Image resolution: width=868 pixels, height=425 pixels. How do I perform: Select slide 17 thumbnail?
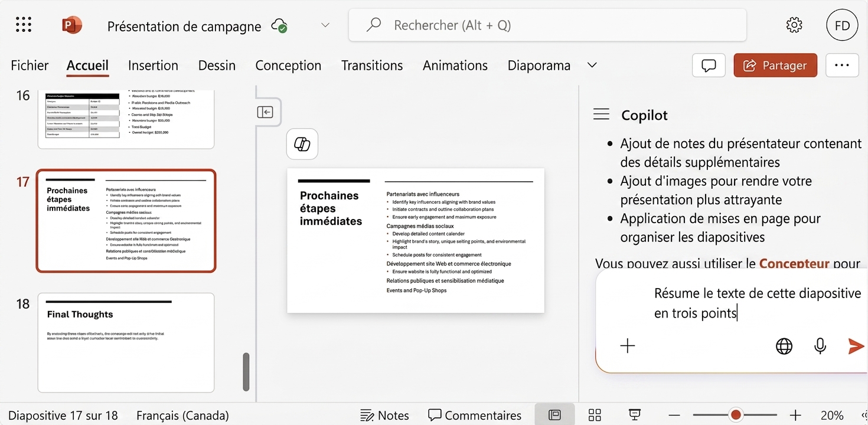coord(126,221)
